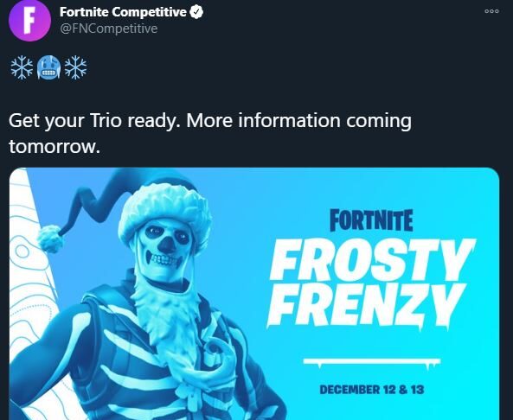
Task: Click the topographic pattern strip on the banner's edge
Action: [31, 294]
